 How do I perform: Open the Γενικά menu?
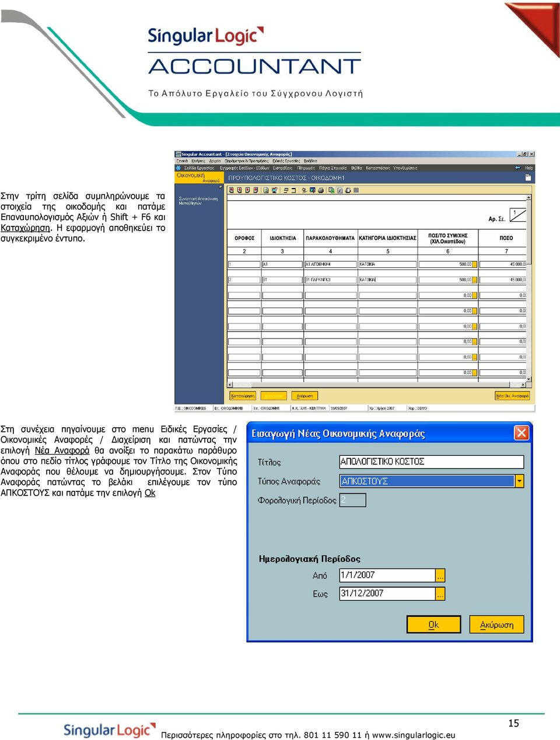pyautogui.click(x=183, y=161)
